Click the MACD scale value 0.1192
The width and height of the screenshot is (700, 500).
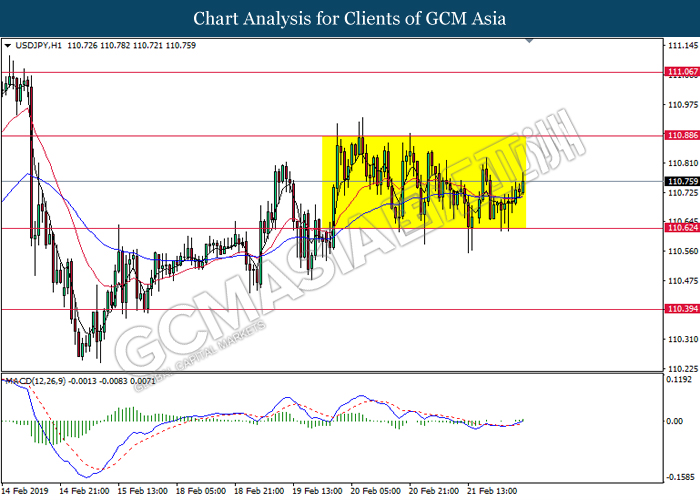pyautogui.click(x=679, y=379)
